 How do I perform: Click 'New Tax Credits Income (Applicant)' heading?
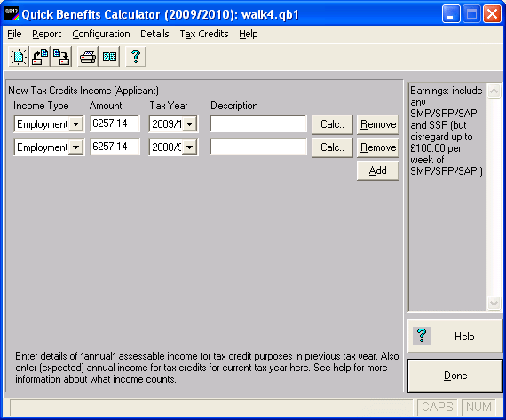point(83,91)
